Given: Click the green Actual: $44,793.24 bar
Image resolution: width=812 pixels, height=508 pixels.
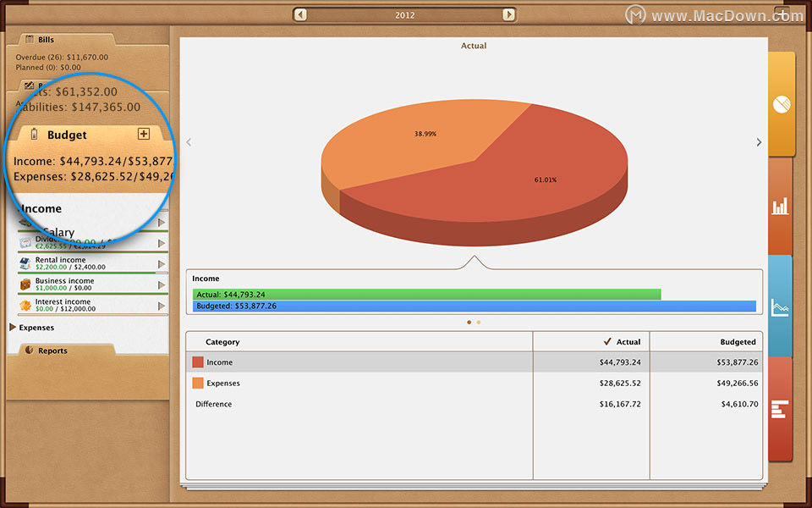Looking at the screenshot, I should 426,295.
